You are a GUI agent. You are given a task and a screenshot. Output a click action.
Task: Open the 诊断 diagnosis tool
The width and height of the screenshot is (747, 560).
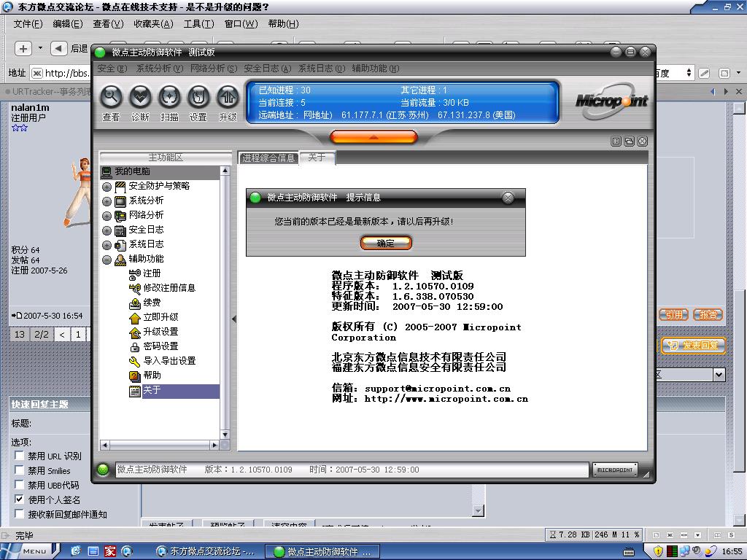pos(140,97)
